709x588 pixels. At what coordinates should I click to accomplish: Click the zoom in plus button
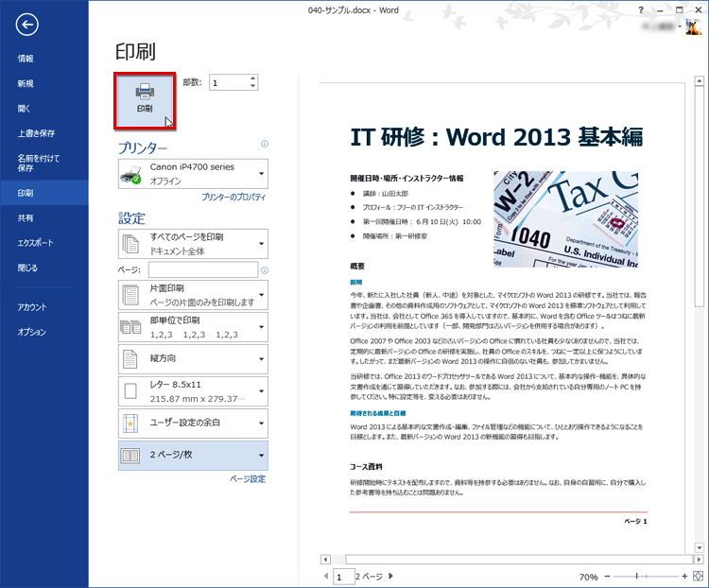684,577
